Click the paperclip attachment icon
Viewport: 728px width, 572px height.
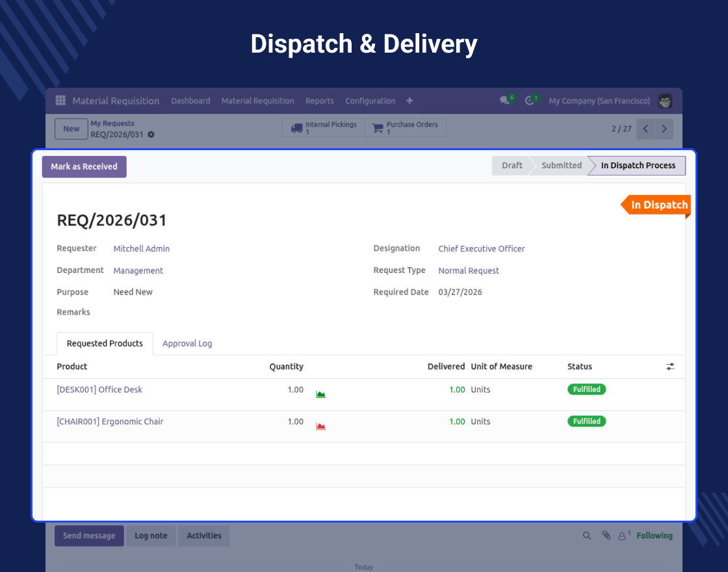click(x=606, y=536)
